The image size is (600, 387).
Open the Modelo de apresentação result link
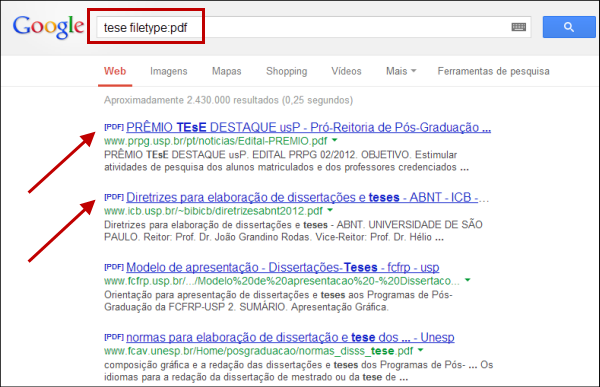(283, 267)
